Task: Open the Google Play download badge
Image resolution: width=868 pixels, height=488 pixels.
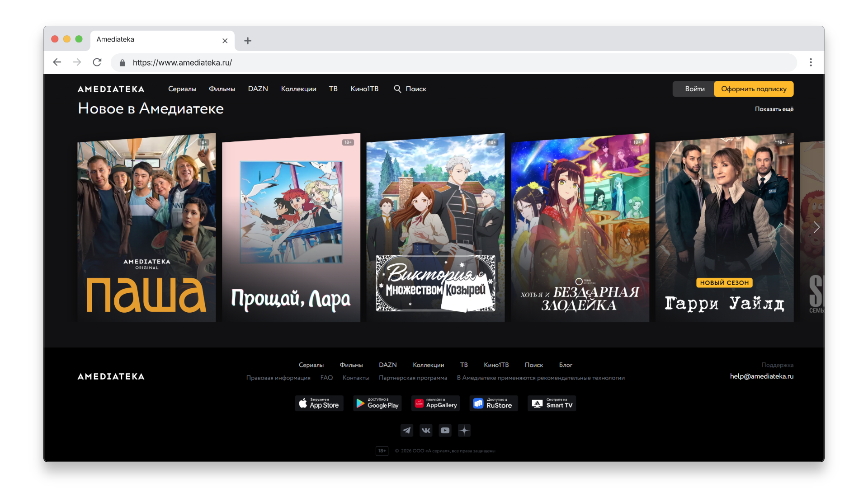Action: tap(377, 404)
